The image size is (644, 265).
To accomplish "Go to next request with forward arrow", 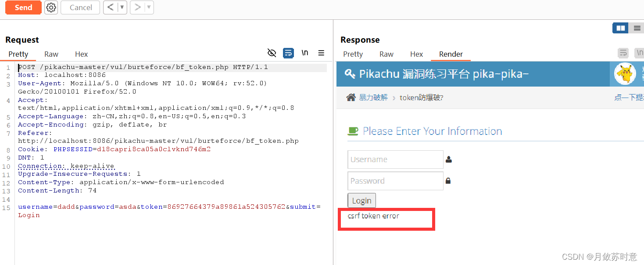I will pyautogui.click(x=137, y=7).
